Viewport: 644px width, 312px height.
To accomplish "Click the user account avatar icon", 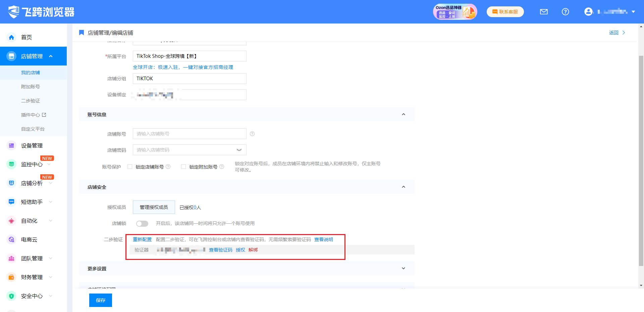I will [x=588, y=12].
